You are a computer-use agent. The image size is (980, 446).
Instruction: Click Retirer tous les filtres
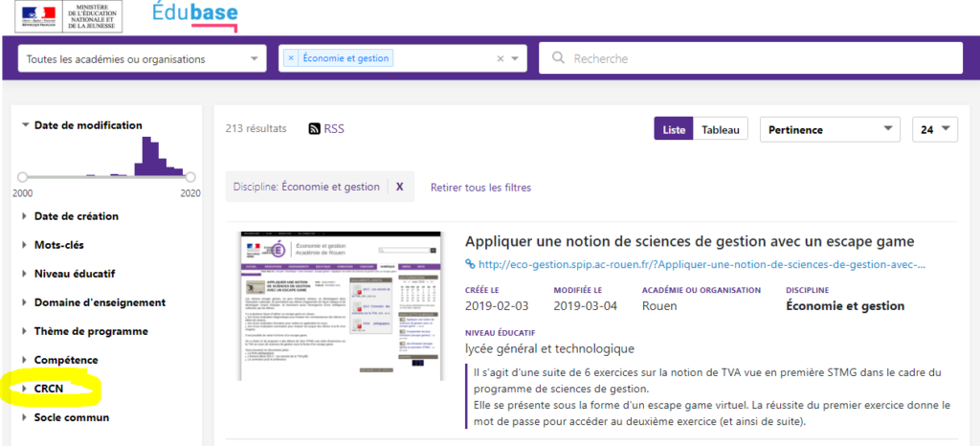point(480,188)
